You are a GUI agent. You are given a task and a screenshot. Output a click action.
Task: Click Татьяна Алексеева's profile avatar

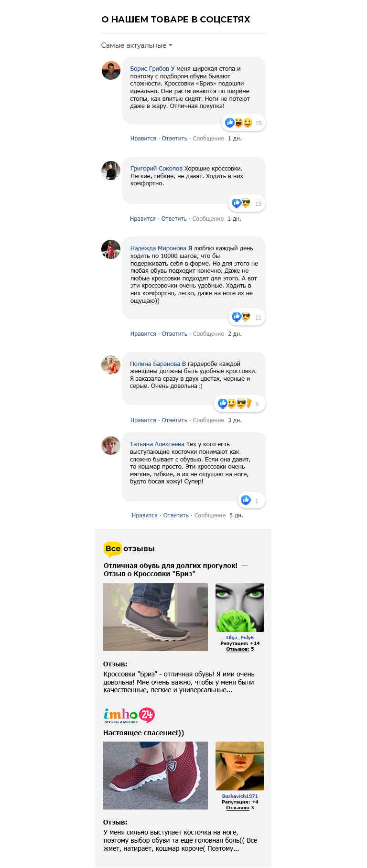tap(111, 445)
